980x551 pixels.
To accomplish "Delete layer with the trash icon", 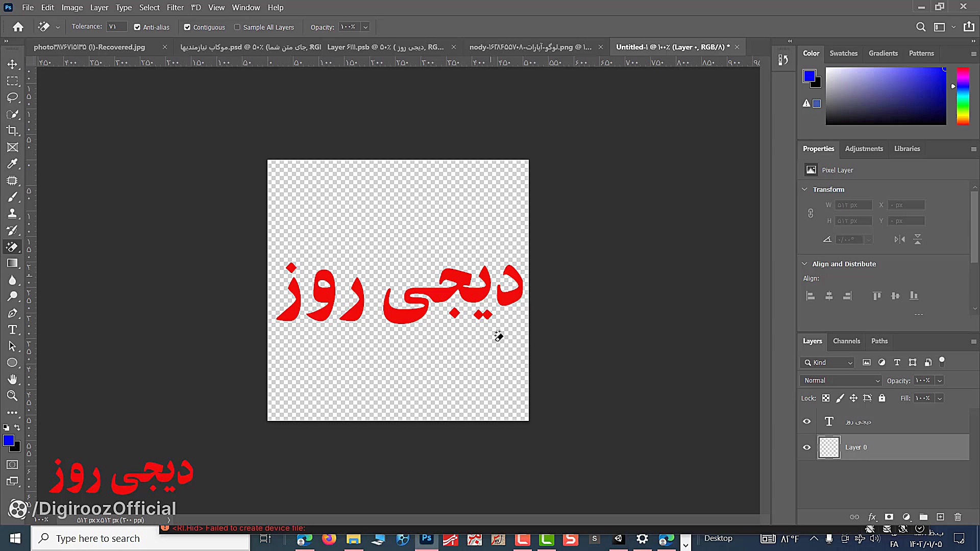I will click(x=958, y=517).
